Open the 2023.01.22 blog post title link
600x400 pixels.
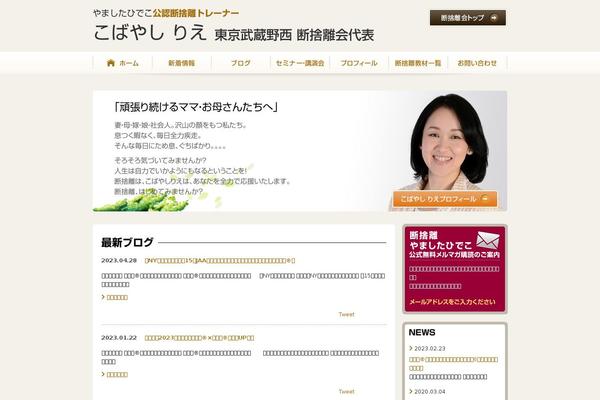199,338
